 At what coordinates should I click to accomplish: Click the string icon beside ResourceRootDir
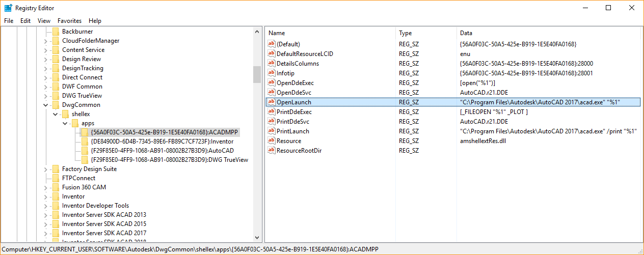click(271, 151)
